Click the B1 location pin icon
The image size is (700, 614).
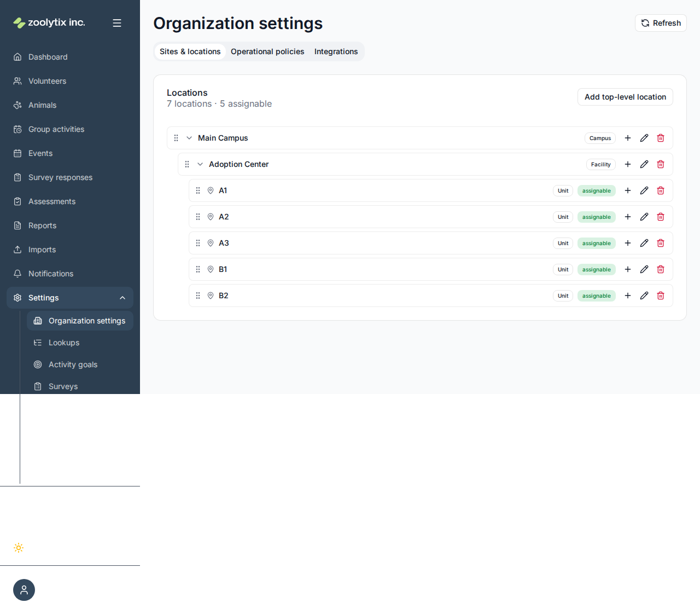(211, 269)
